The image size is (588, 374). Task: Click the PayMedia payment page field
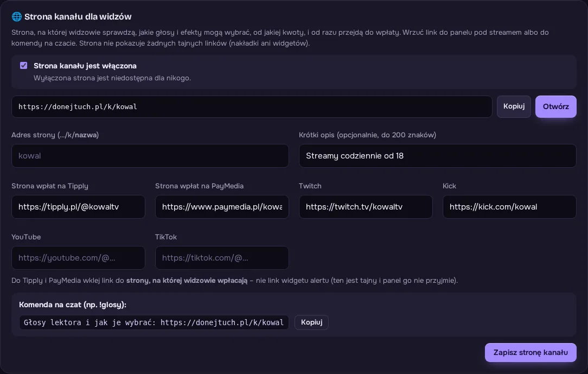[222, 207]
